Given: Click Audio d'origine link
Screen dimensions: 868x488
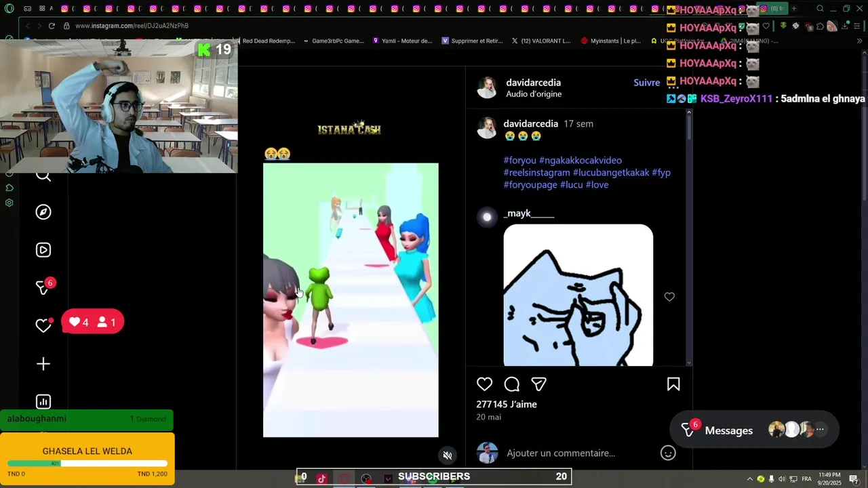Looking at the screenshot, I should (534, 94).
